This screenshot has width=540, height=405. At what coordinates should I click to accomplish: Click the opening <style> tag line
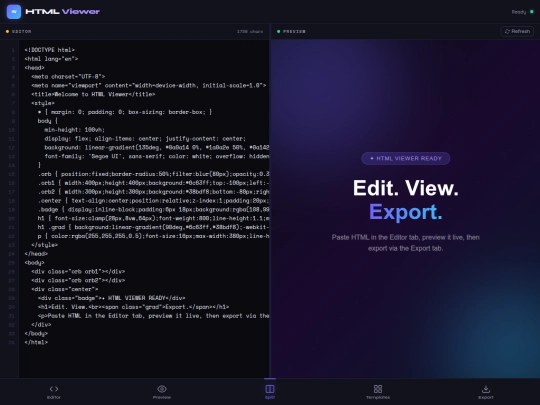point(43,103)
